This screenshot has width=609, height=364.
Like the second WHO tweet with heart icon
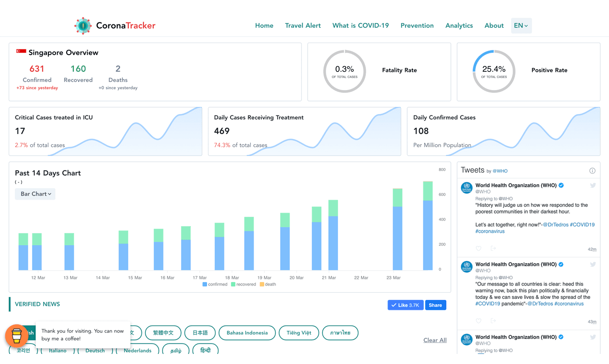click(x=479, y=321)
